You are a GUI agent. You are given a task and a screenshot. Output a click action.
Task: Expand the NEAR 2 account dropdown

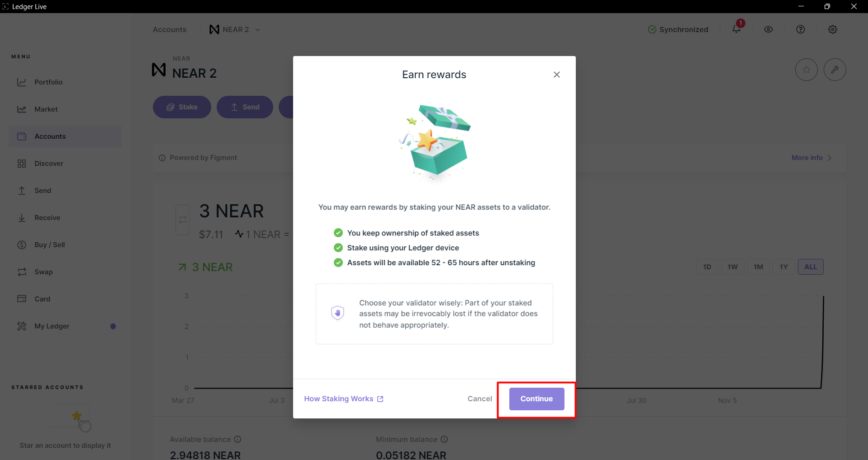[x=258, y=29]
